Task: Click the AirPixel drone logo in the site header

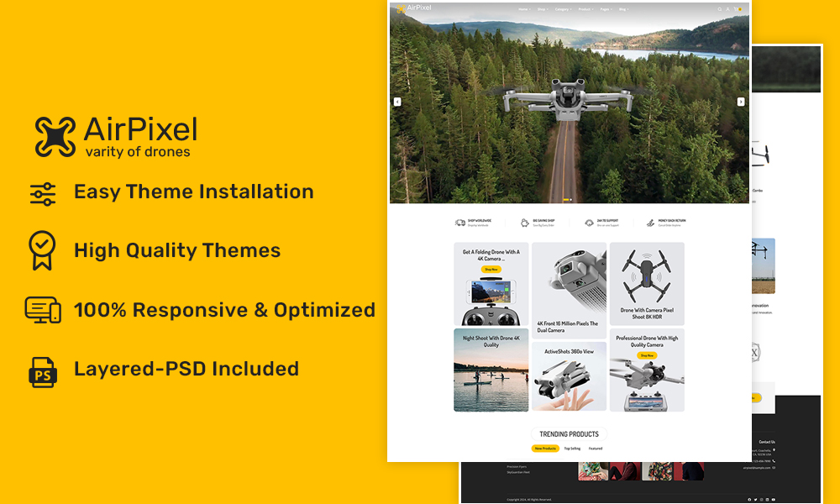Action: click(x=413, y=8)
